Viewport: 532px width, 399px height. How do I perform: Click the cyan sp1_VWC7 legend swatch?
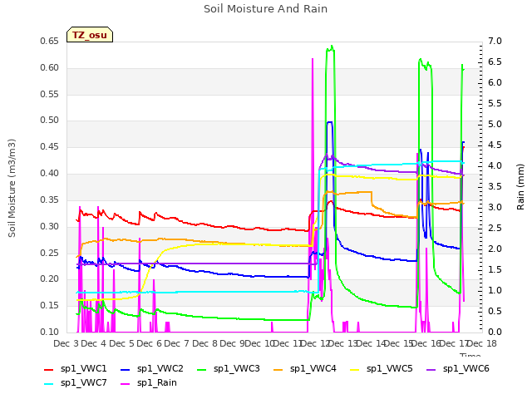tap(49, 384)
